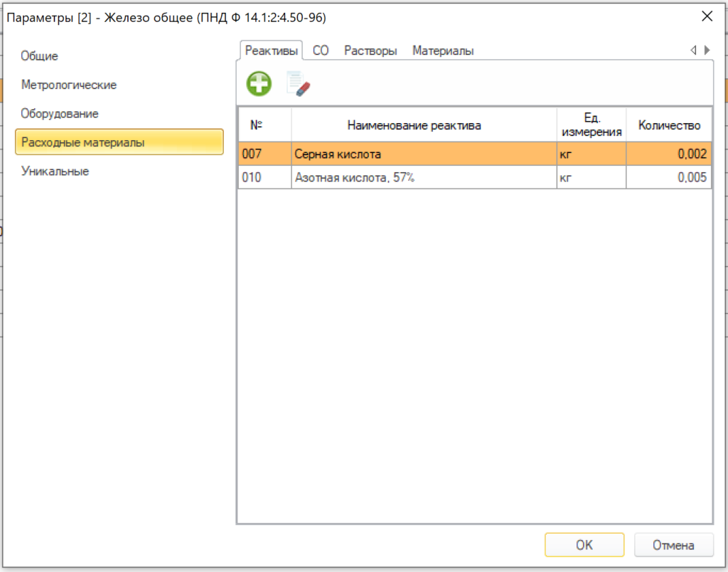Open the Материалы tab
Screen dimensions: 728x572
click(x=443, y=51)
